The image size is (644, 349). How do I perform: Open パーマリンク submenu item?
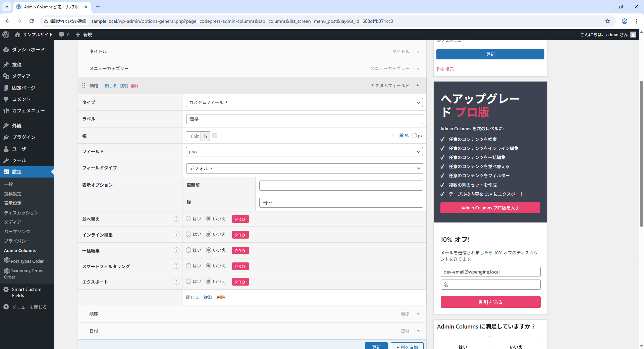pyautogui.click(x=17, y=232)
